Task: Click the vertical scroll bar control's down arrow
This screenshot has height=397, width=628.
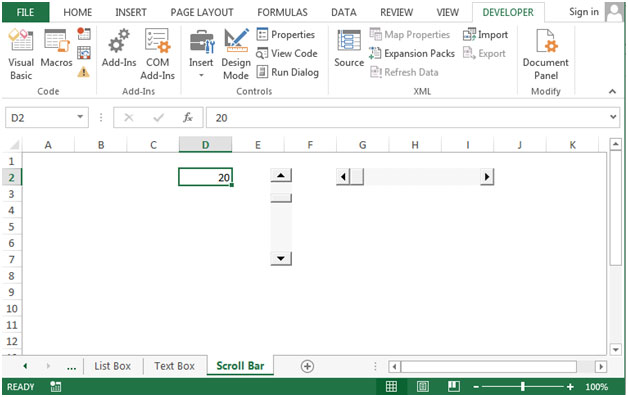Action: [281, 258]
